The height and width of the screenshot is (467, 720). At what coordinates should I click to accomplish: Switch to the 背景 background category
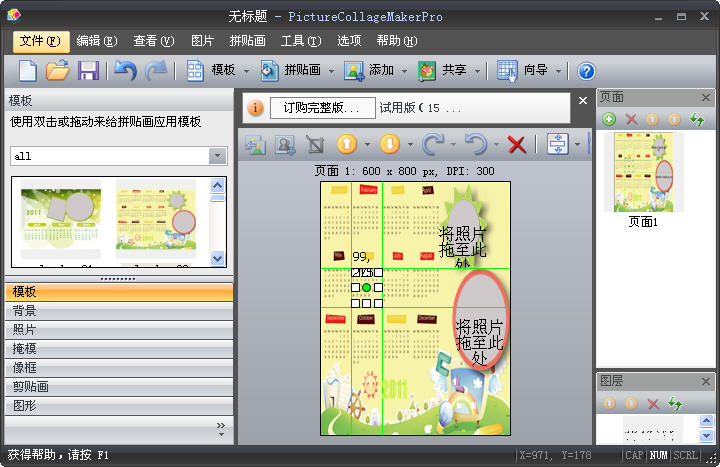(119, 311)
